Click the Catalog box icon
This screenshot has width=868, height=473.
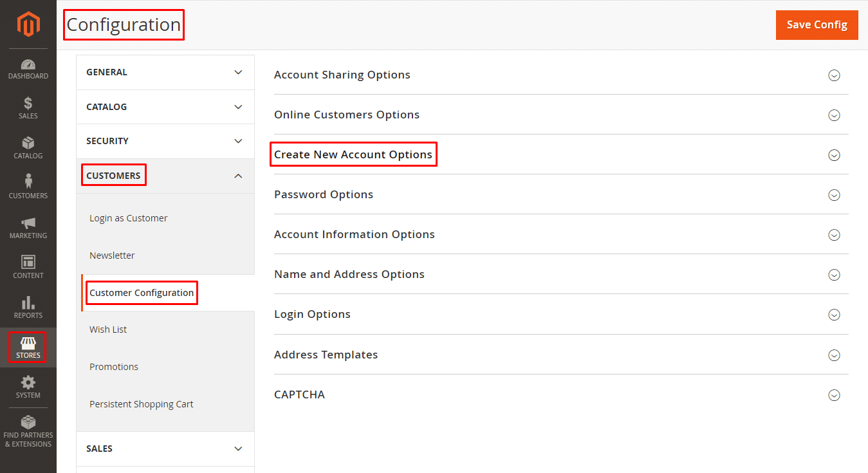(x=28, y=144)
